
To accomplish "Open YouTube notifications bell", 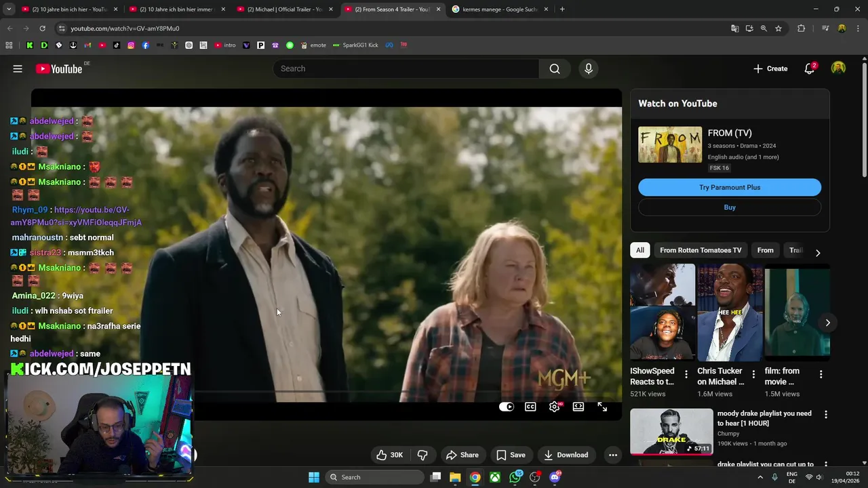I will [810, 68].
